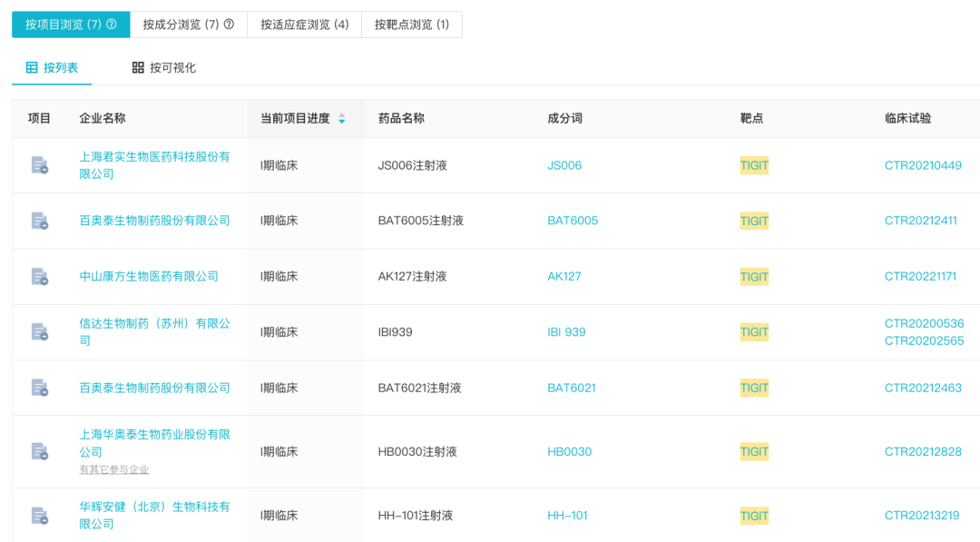This screenshot has width=980, height=542.
Task: Open 中山康方生物医药有限公司 link
Action: (149, 276)
